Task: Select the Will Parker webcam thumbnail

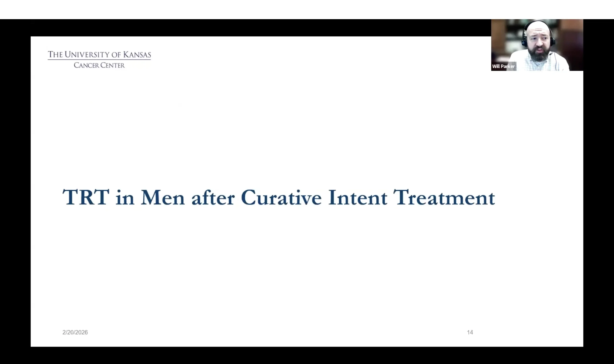Action: point(537,45)
